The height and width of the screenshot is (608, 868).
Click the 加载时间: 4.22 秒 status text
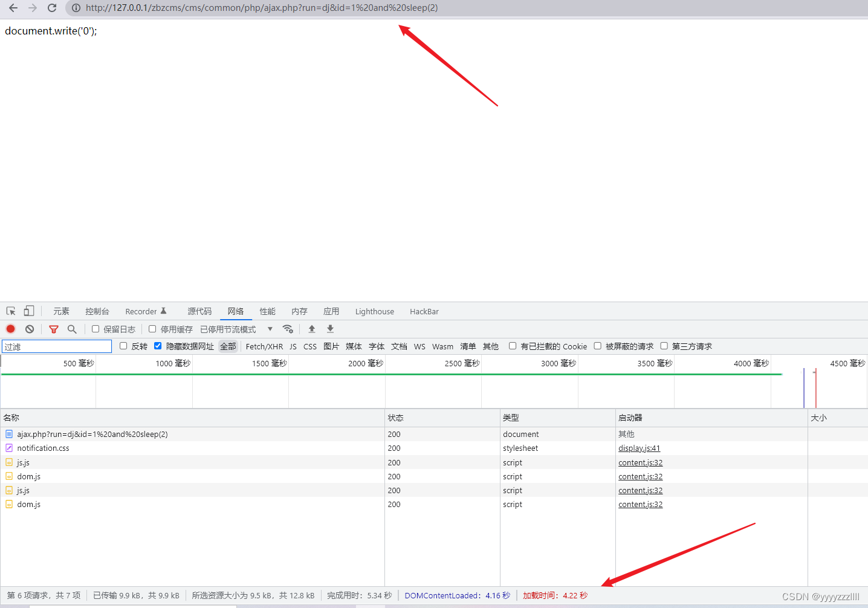pyautogui.click(x=555, y=595)
